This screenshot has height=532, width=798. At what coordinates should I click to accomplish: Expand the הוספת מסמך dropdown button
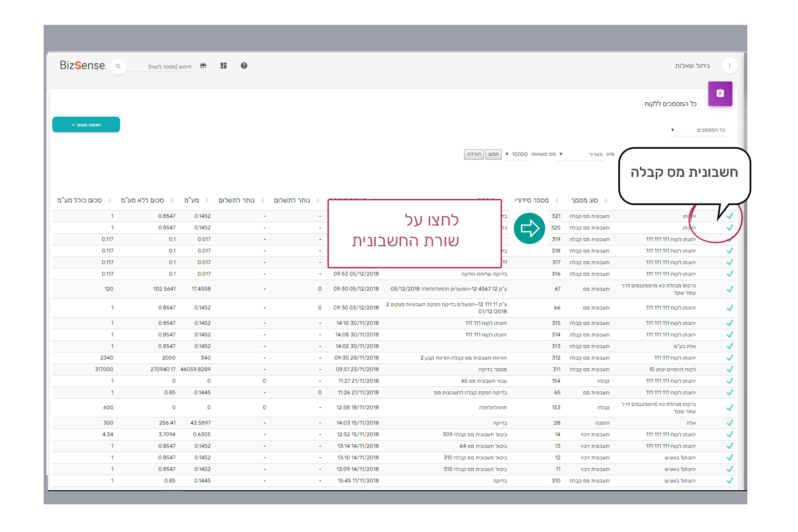click(86, 125)
